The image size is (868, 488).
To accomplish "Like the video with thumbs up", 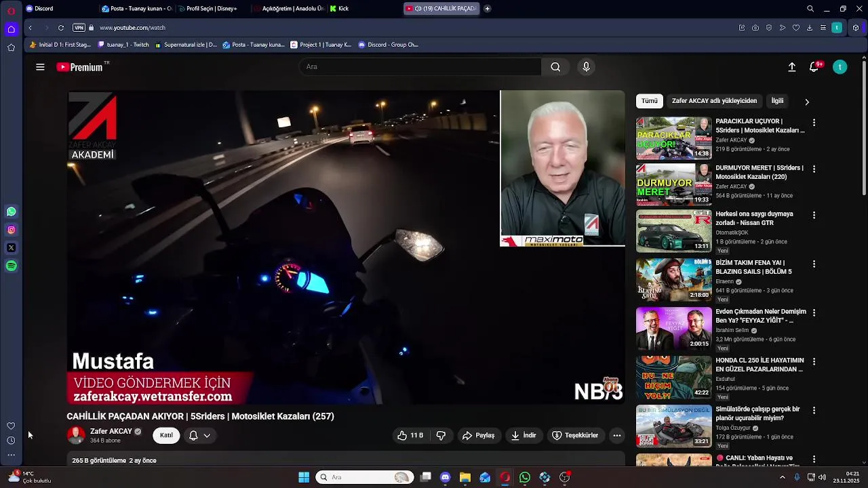I will [410, 435].
